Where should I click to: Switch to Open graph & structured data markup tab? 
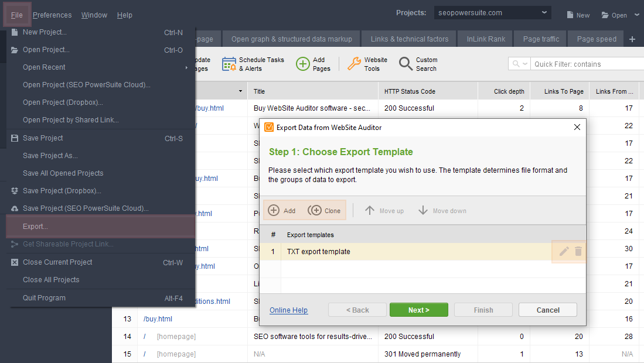coord(292,39)
